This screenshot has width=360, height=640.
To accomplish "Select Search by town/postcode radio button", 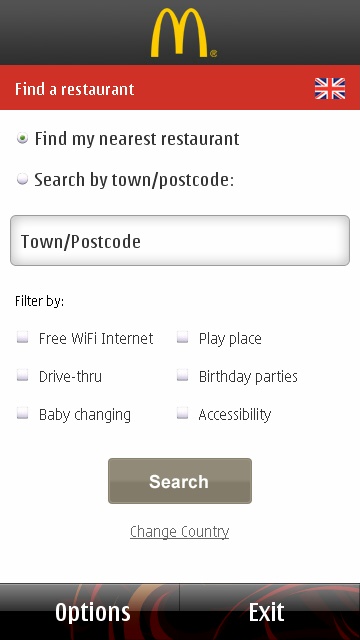I will pyautogui.click(x=22, y=179).
